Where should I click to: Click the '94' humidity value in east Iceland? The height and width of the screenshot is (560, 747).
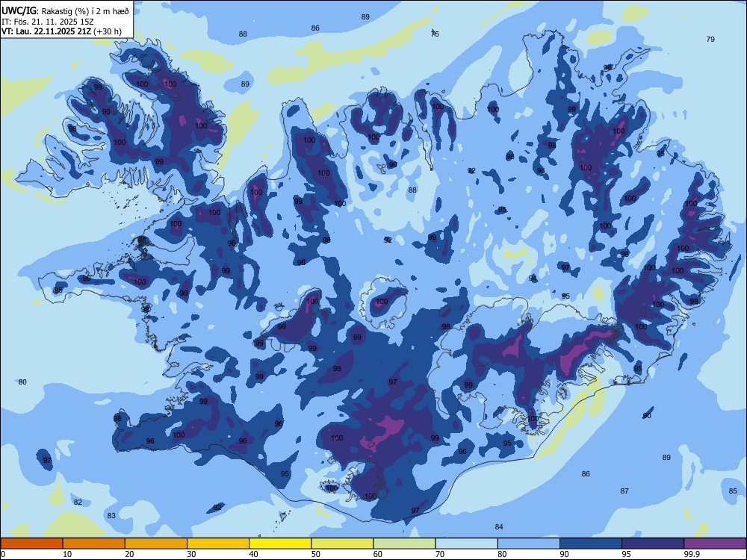[x=533, y=278]
